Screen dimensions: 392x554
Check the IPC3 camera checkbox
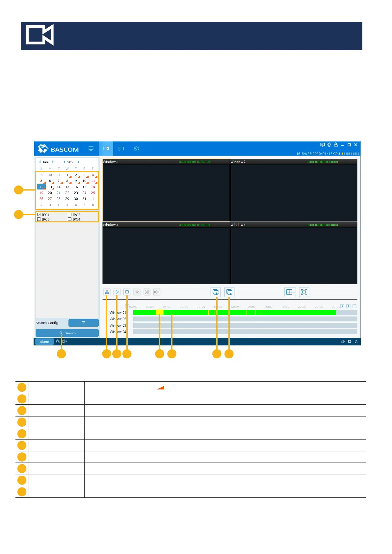pyautogui.click(x=39, y=219)
